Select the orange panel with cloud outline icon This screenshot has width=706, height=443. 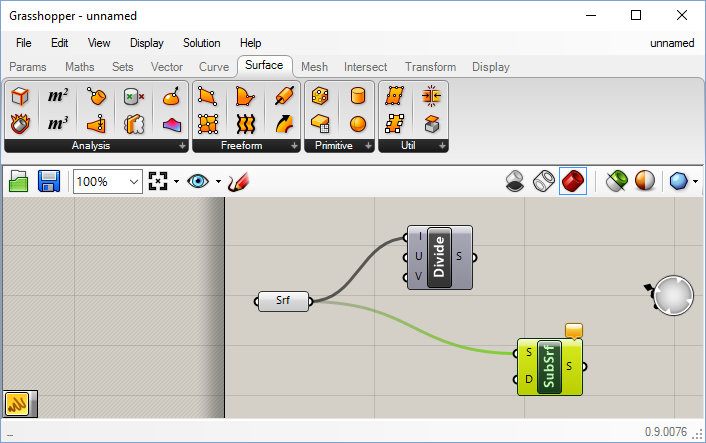click(x=134, y=124)
